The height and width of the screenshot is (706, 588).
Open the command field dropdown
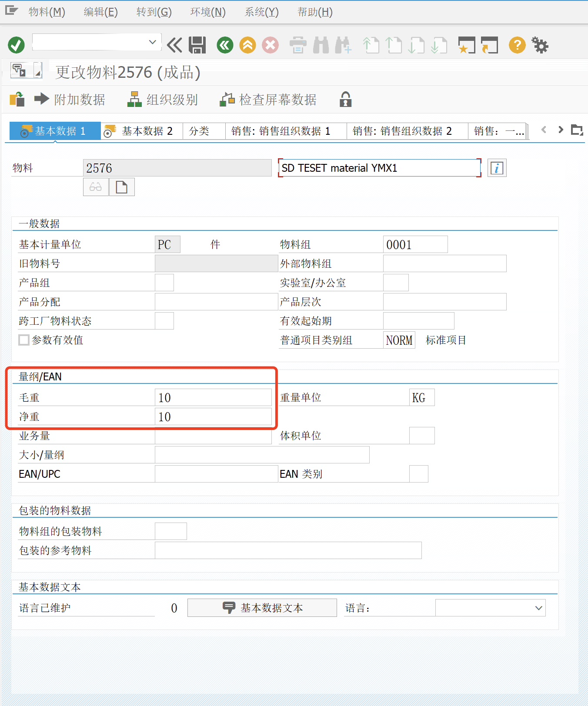(152, 42)
